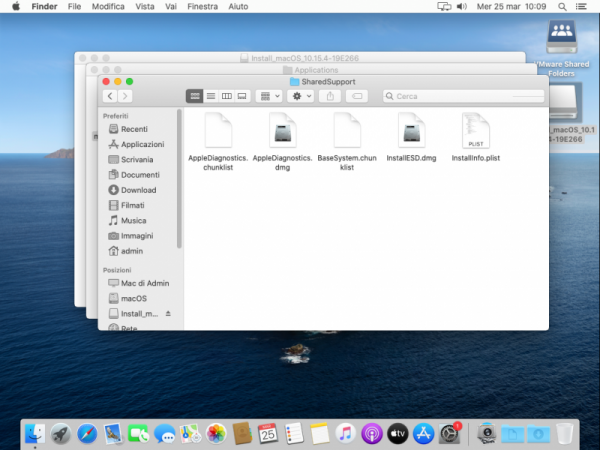Open the Apple menu
The width and height of the screenshot is (600, 450).
16,7
